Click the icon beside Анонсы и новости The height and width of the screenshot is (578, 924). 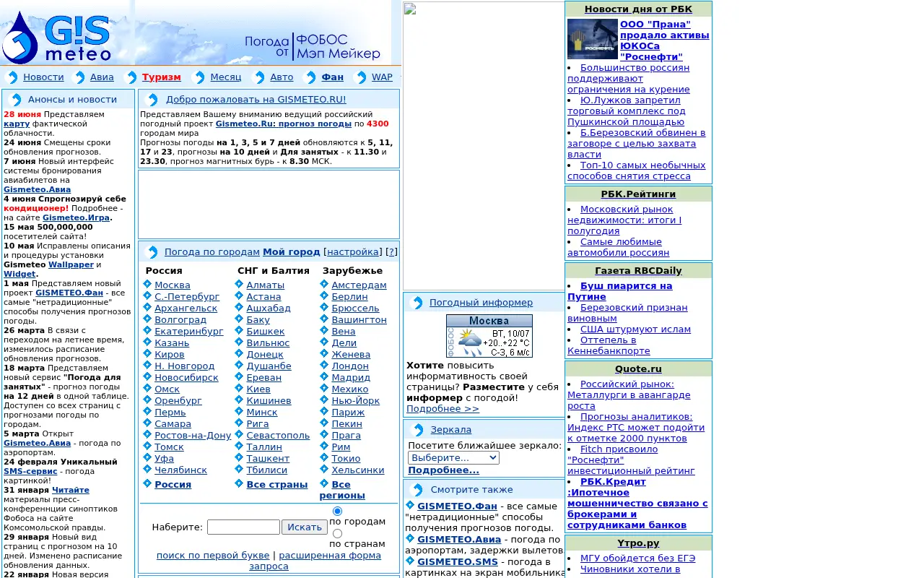[14, 100]
